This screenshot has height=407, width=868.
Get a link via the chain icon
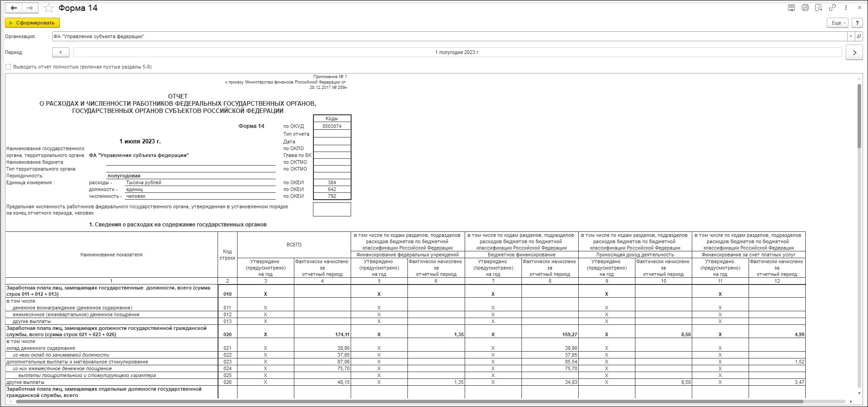832,8
